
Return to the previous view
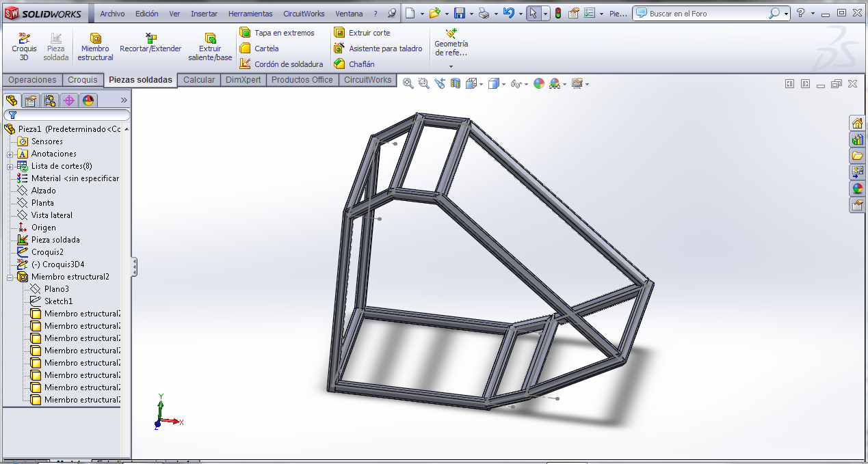(439, 83)
